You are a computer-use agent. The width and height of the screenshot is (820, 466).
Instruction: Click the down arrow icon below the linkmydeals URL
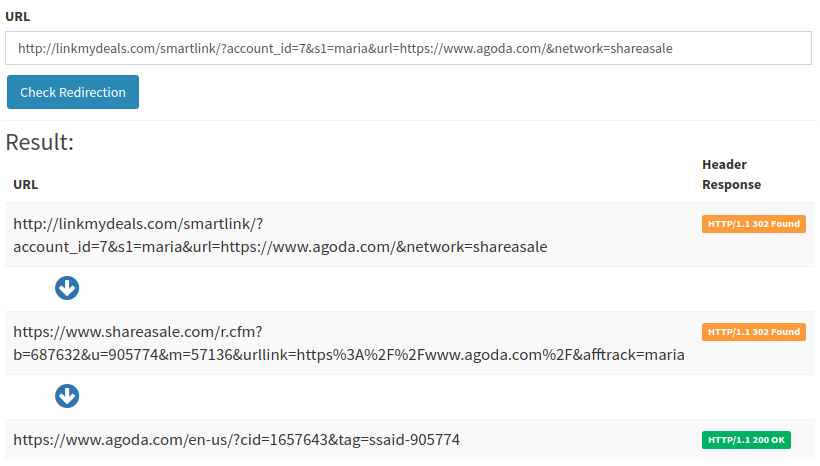tap(67, 288)
